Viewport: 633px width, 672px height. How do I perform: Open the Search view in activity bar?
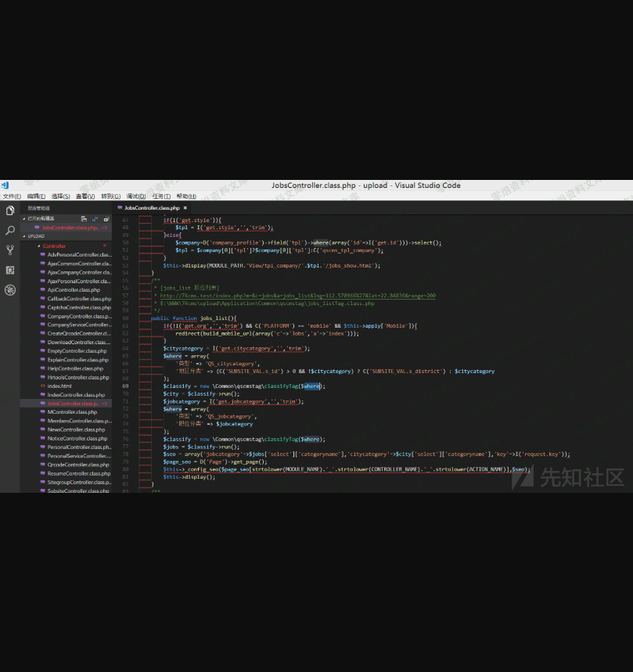(x=9, y=231)
